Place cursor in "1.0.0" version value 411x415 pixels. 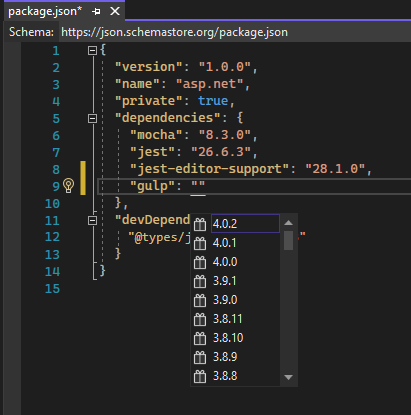pyautogui.click(x=225, y=67)
